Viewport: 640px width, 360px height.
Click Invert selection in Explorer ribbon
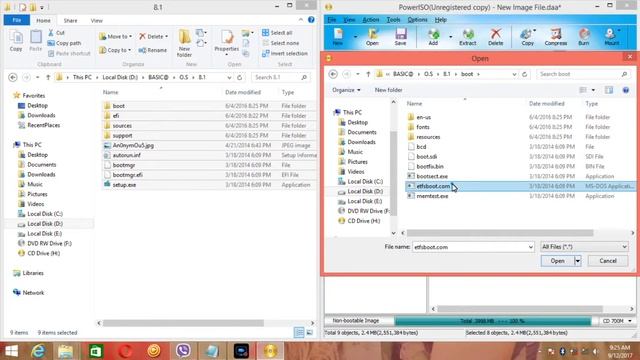(x=285, y=53)
